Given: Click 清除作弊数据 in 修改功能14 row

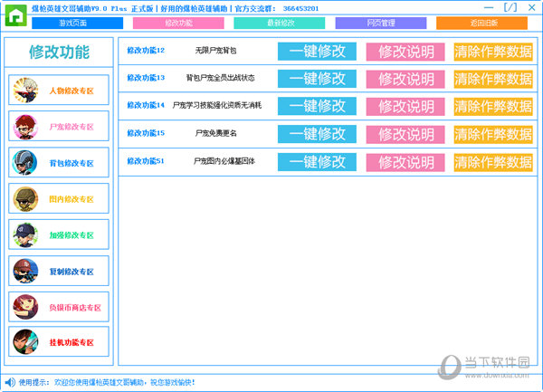Looking at the screenshot, I should (493, 107).
